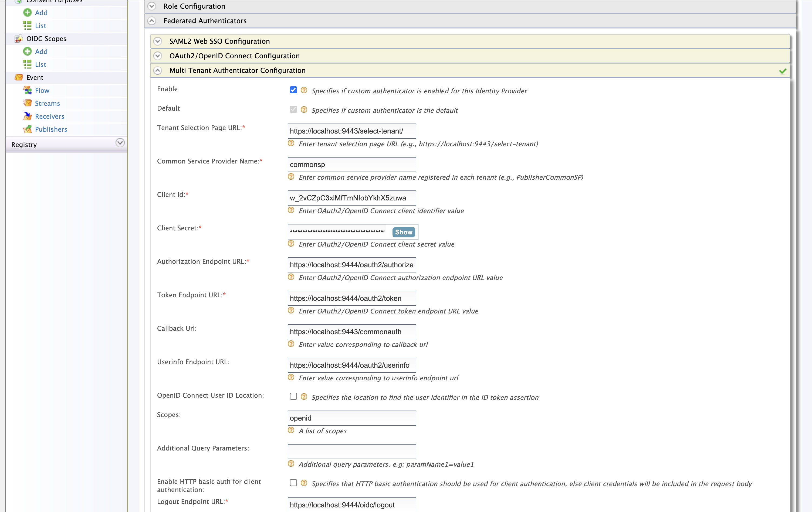Image resolution: width=812 pixels, height=512 pixels.
Task: Click help icon under Token Endpoint URL
Action: (x=291, y=310)
